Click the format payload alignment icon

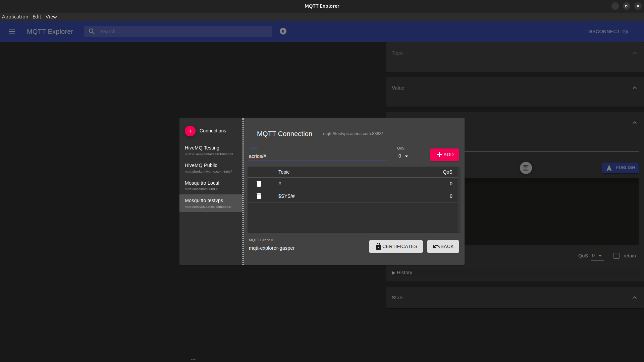point(526,168)
